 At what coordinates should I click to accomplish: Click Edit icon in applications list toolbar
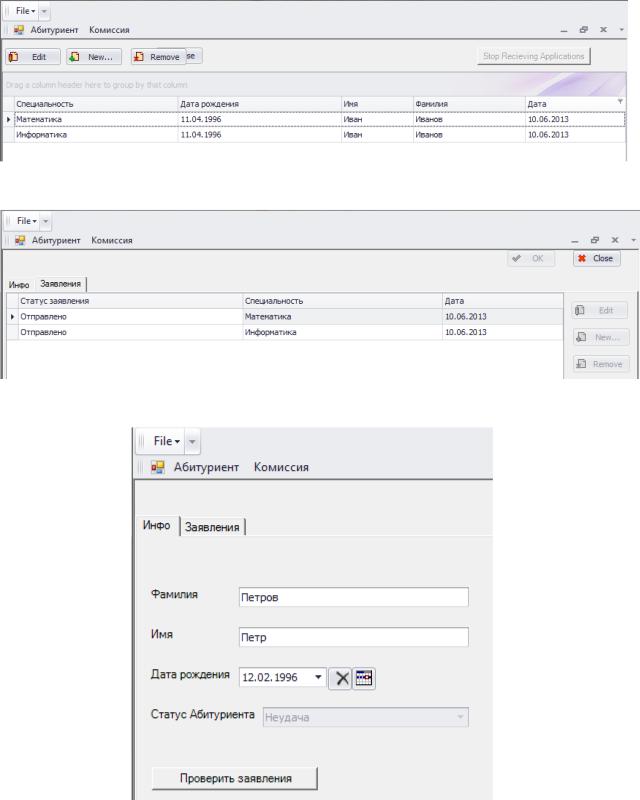[x=14, y=57]
